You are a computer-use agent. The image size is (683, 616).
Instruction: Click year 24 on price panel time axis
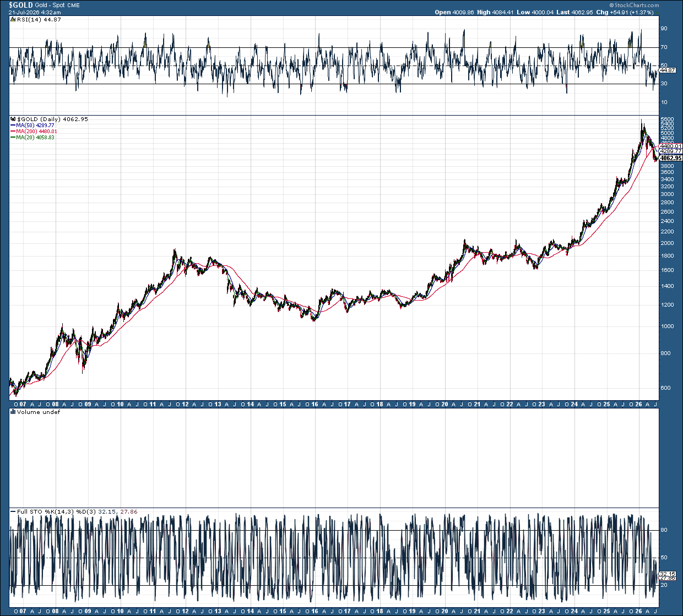(x=574, y=404)
